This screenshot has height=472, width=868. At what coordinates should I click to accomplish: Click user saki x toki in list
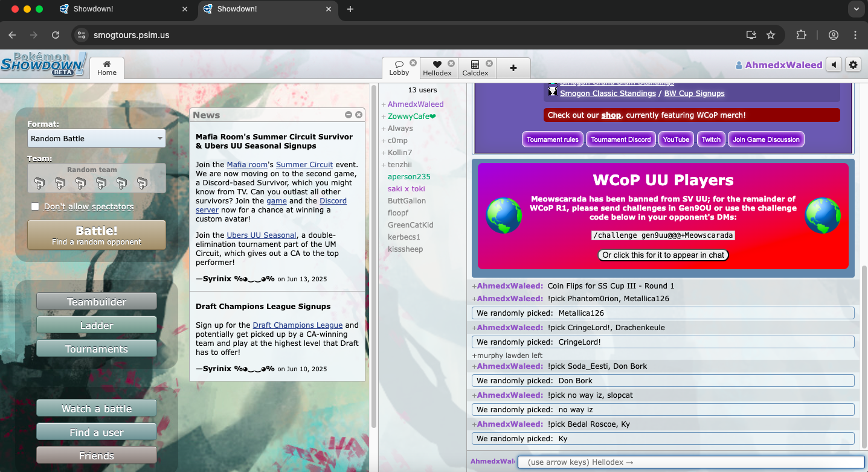407,188
